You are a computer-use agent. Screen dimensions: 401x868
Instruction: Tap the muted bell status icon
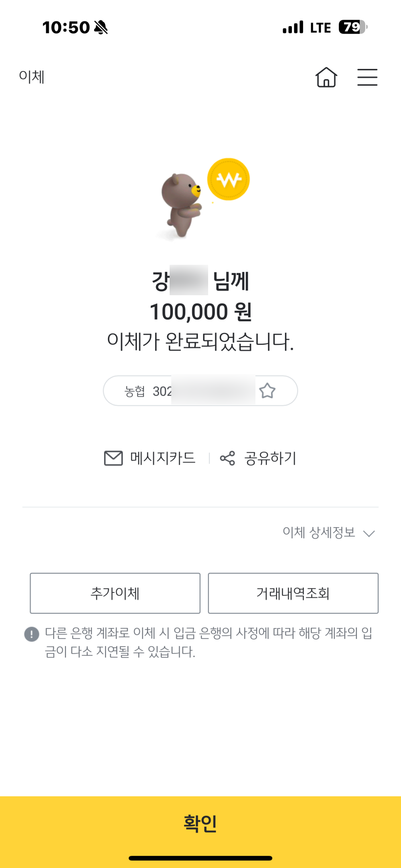point(101,28)
